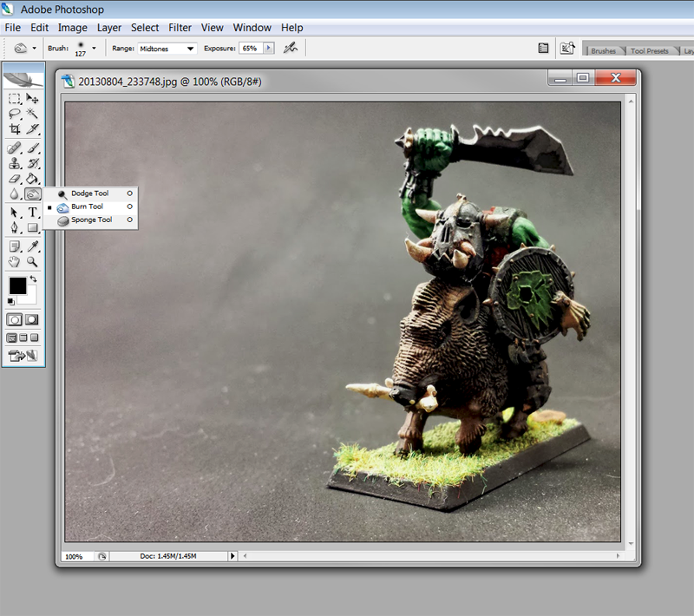
Task: Switch to Quick Mask mode
Action: pos(32,320)
